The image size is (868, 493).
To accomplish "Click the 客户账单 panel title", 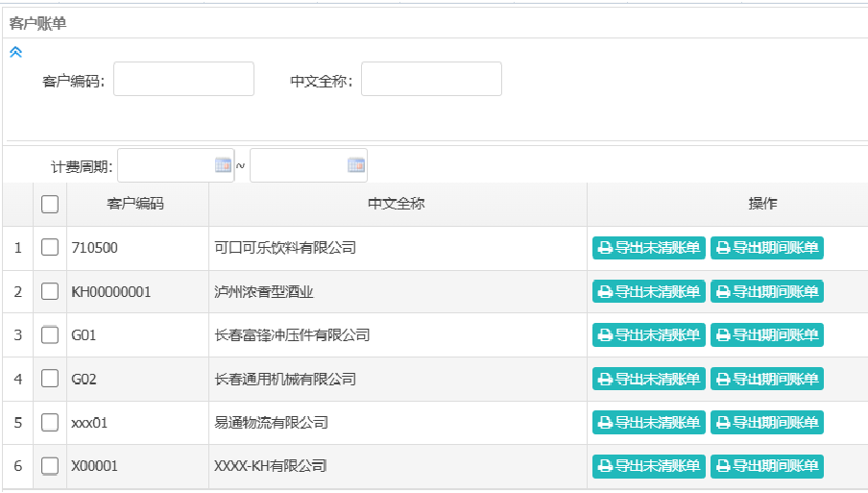I will pyautogui.click(x=37, y=23).
